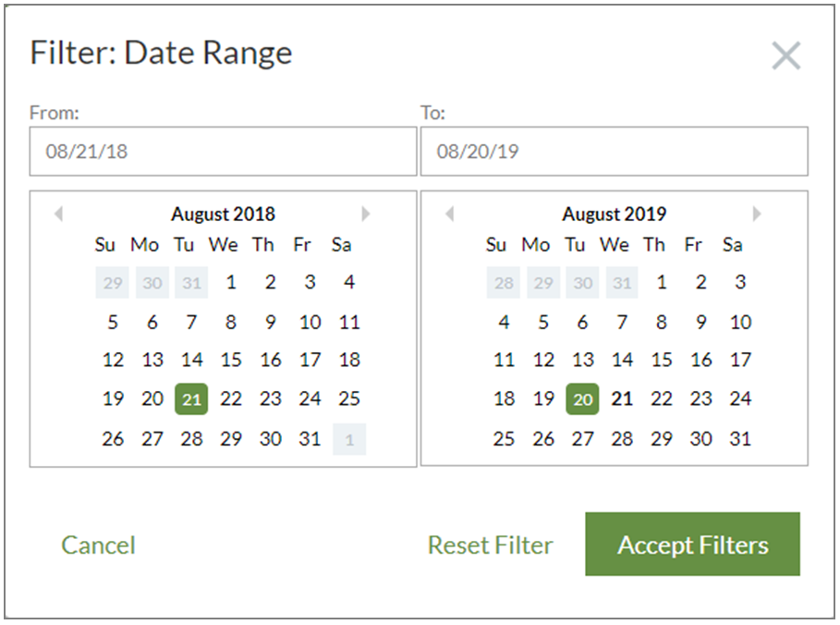The image size is (840, 625).
Task: Choose grayed-out July 29 in From calendar
Action: [113, 283]
